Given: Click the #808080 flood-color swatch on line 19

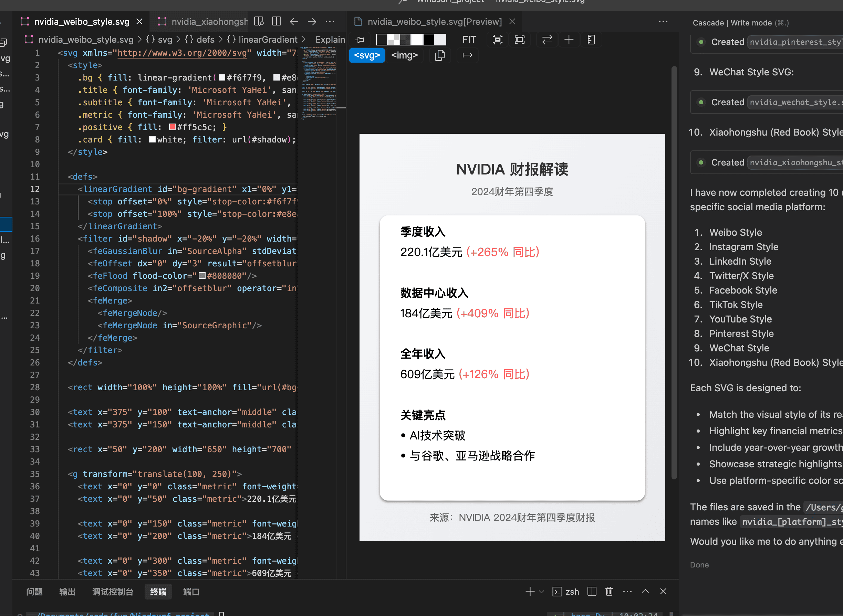Looking at the screenshot, I should tap(202, 276).
